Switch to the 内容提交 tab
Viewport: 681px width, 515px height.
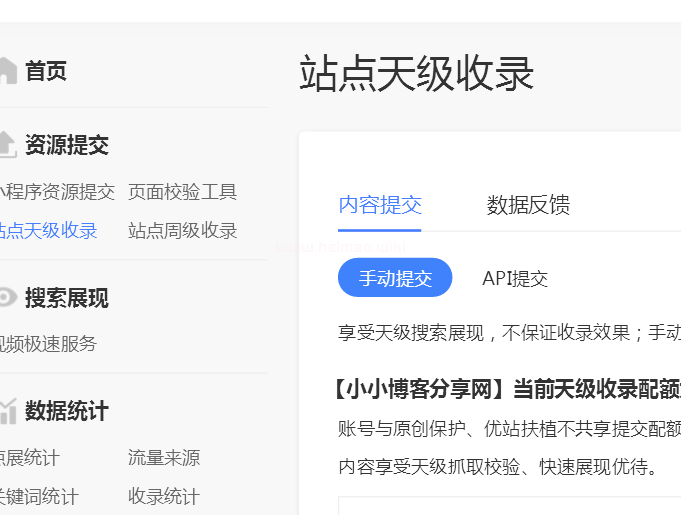click(380, 205)
